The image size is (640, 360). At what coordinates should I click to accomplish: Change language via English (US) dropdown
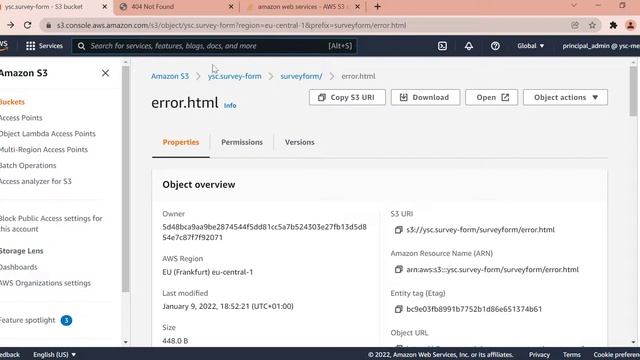tap(55, 355)
